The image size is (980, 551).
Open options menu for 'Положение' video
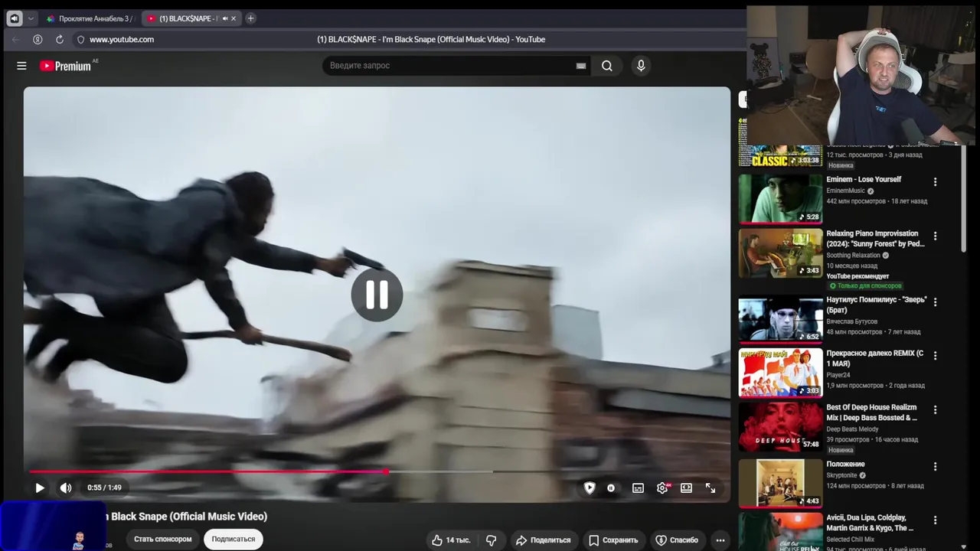(x=935, y=467)
